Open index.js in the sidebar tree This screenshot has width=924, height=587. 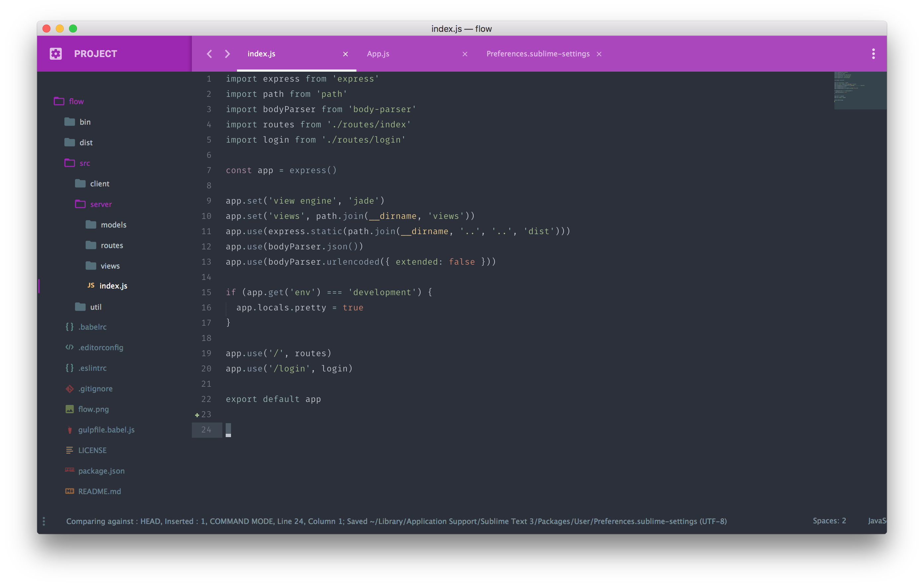(113, 286)
